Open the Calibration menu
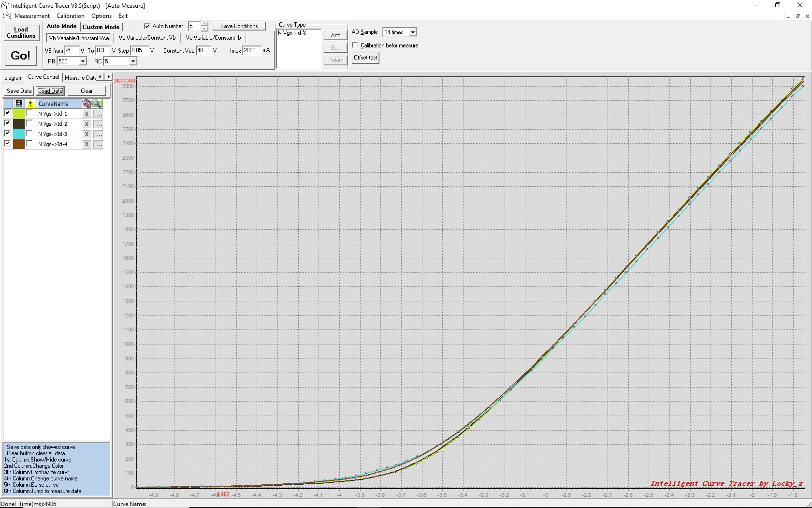812x508 pixels. point(71,16)
